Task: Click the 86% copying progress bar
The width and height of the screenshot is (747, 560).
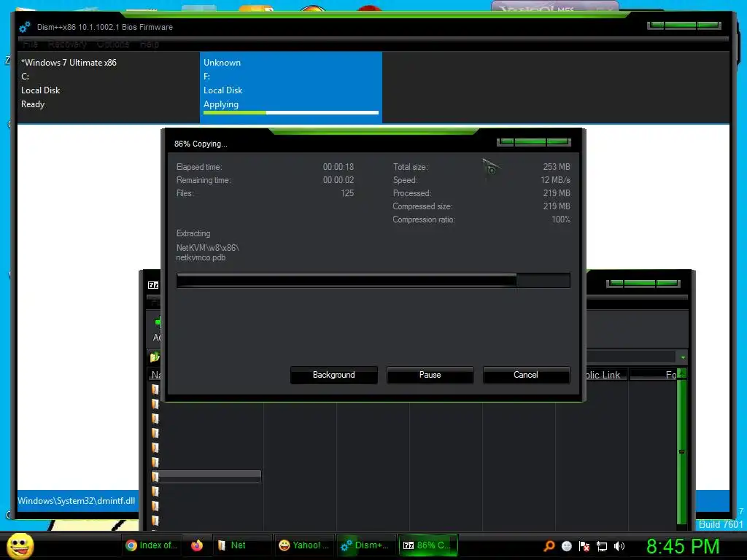Action: click(x=373, y=281)
